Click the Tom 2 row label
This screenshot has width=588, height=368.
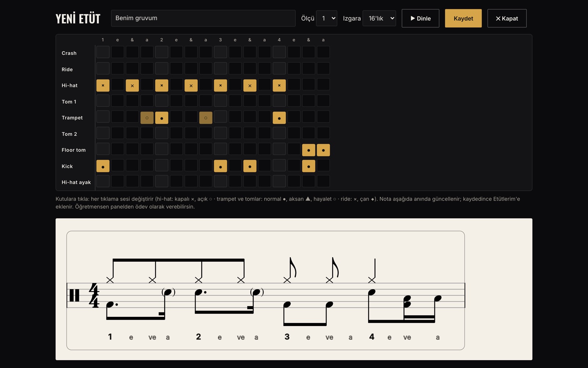[69, 134]
